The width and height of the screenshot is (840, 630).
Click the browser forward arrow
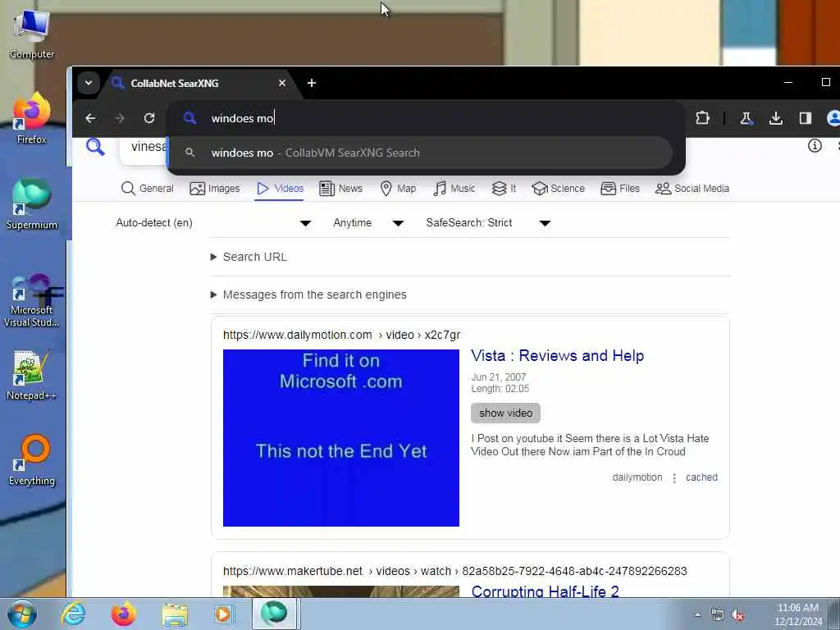(120, 118)
